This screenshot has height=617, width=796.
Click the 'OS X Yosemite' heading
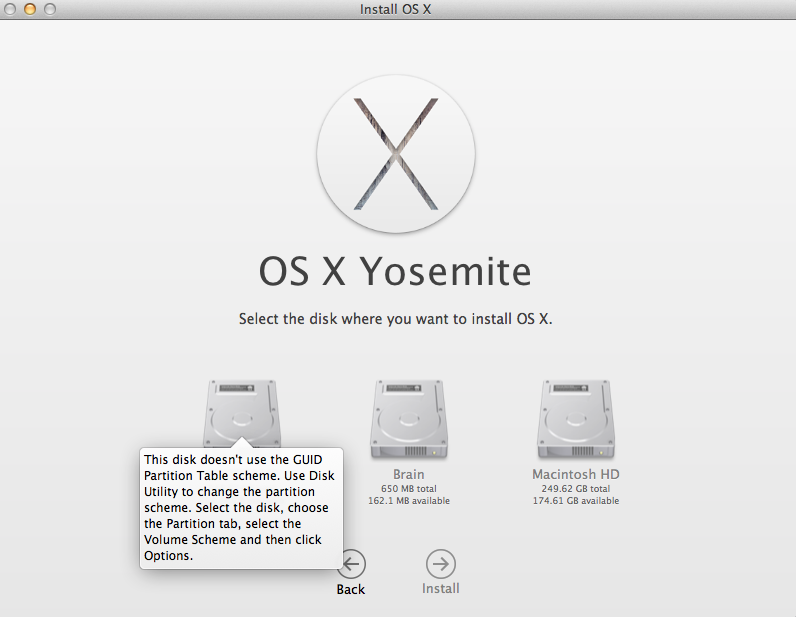click(395, 272)
